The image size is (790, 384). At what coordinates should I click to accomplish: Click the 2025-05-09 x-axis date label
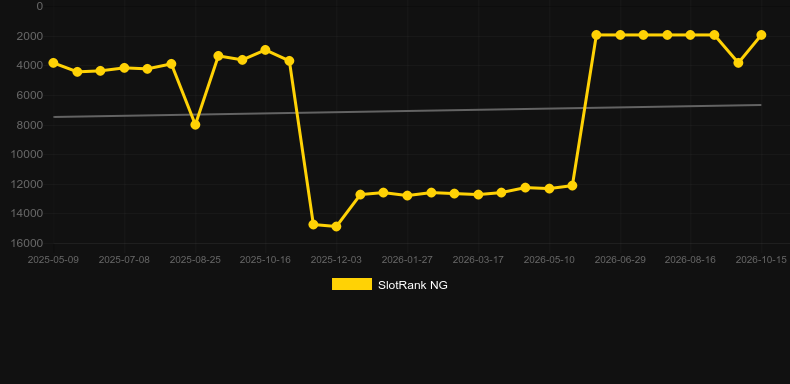(53, 260)
